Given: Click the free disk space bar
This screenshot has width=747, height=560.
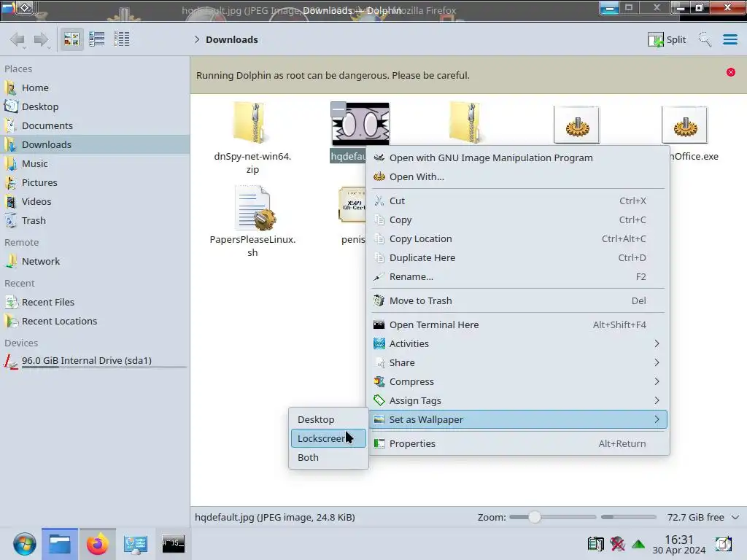Looking at the screenshot, I should pos(629,517).
